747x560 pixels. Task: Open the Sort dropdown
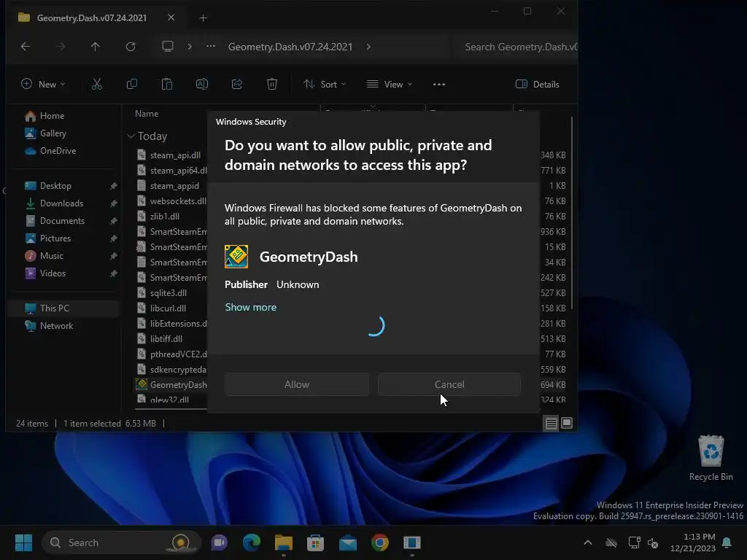click(325, 85)
